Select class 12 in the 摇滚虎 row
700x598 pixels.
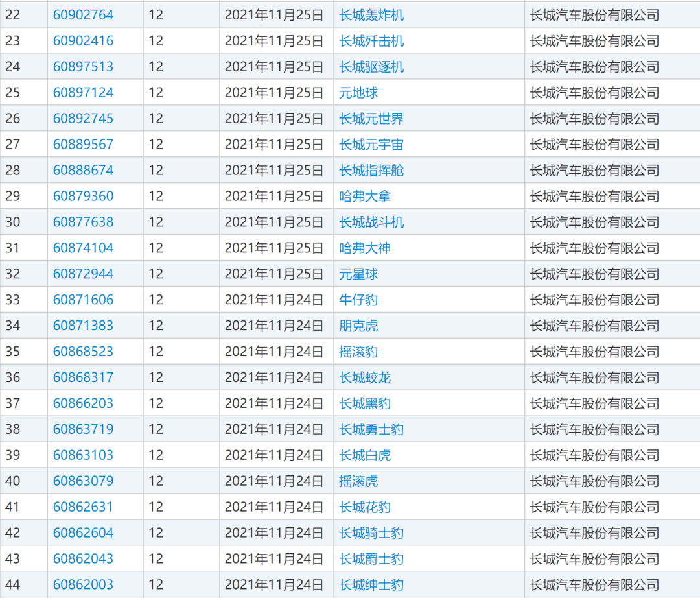156,481
